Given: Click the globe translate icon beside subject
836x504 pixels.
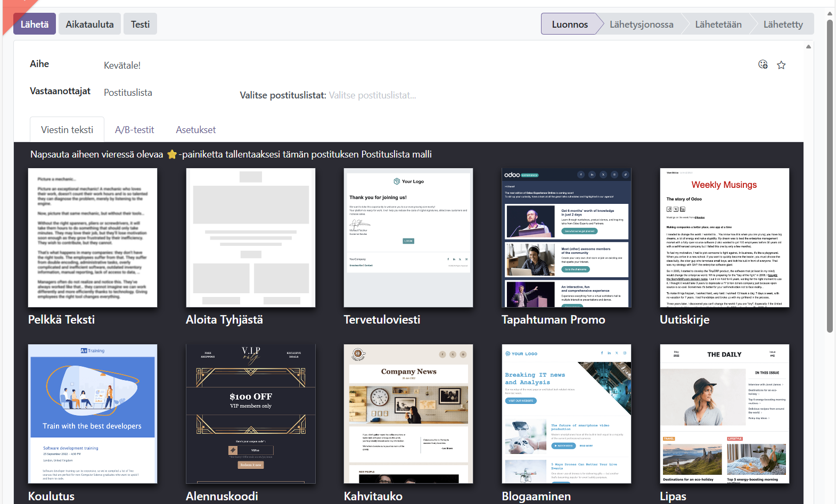Looking at the screenshot, I should tap(763, 64).
